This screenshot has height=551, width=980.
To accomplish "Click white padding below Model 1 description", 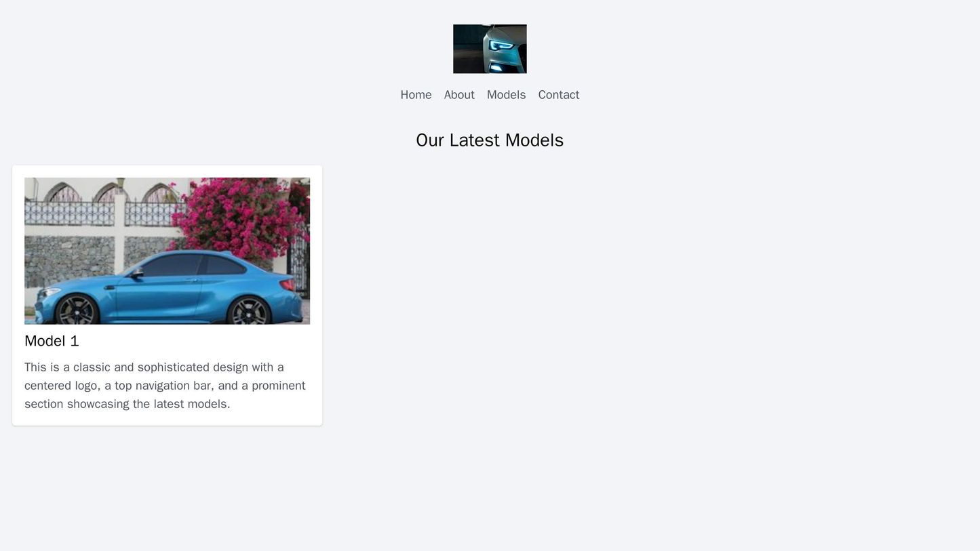I will point(167,420).
